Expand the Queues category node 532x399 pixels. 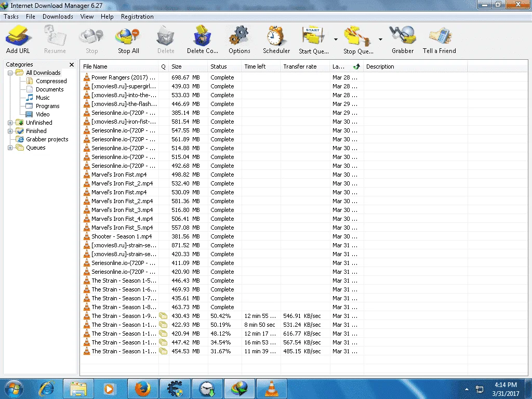click(10, 148)
